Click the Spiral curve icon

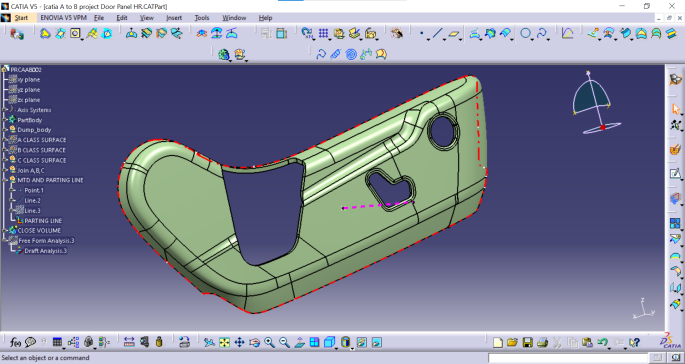351,54
